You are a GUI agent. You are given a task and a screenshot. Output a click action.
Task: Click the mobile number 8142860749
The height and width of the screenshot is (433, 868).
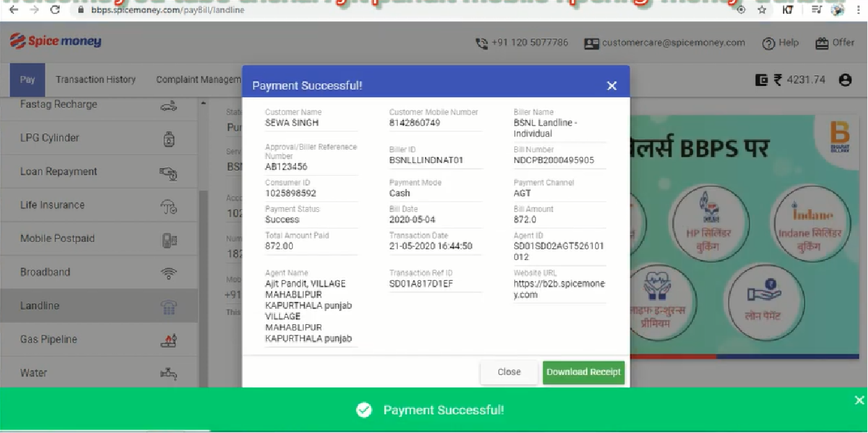tap(414, 123)
